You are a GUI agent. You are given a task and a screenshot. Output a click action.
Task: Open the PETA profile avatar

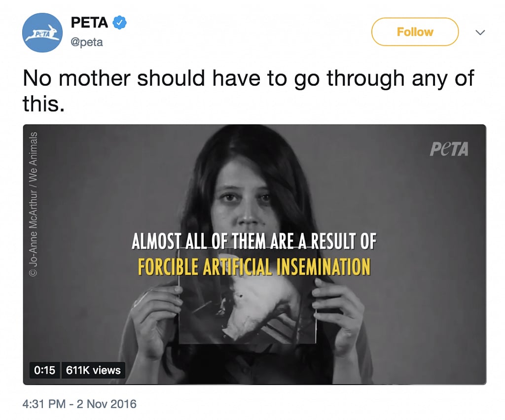click(42, 33)
